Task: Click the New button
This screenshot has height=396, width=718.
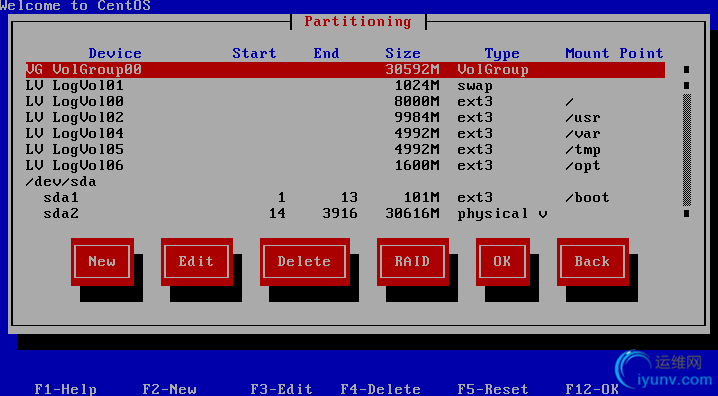Action: [x=102, y=261]
